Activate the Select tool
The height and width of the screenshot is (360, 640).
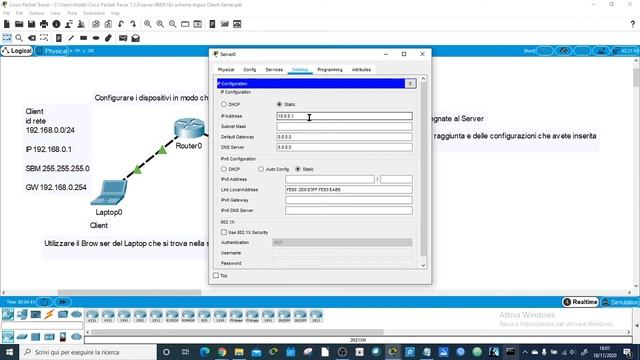[x=7, y=38]
